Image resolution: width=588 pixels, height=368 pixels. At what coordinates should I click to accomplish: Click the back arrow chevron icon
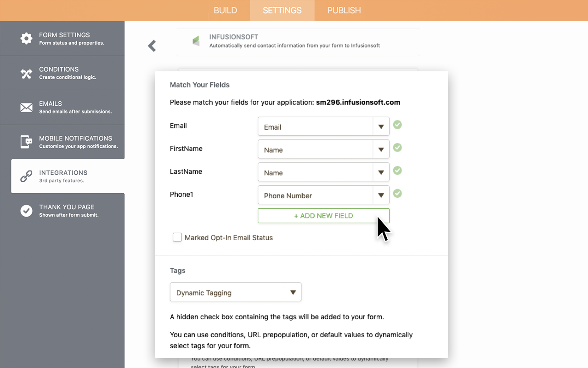tap(152, 46)
